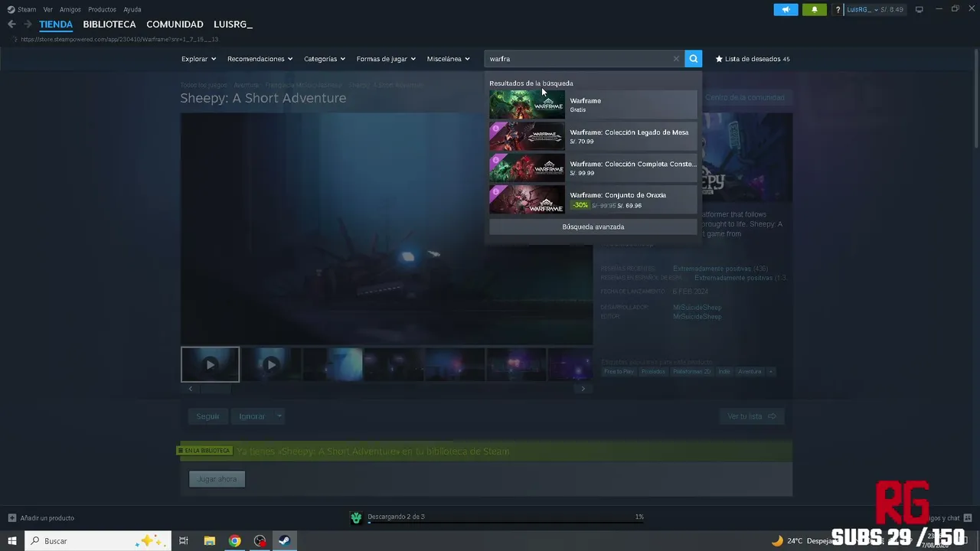Go forward with the right arrow
Screen dimensions: 980x551
(x=28, y=24)
